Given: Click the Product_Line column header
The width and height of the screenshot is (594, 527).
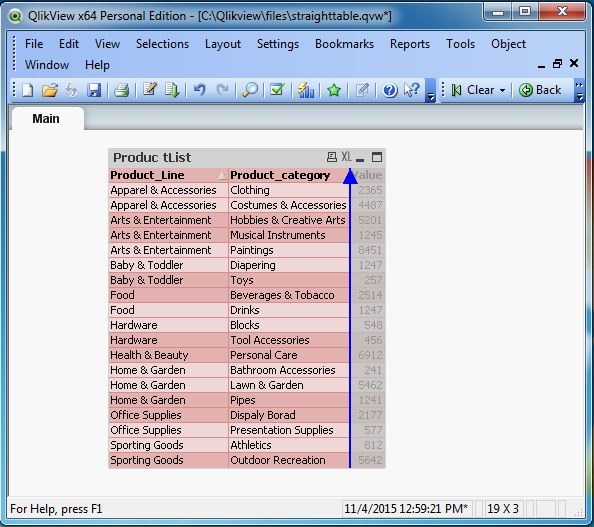Looking at the screenshot, I should tap(168, 175).
